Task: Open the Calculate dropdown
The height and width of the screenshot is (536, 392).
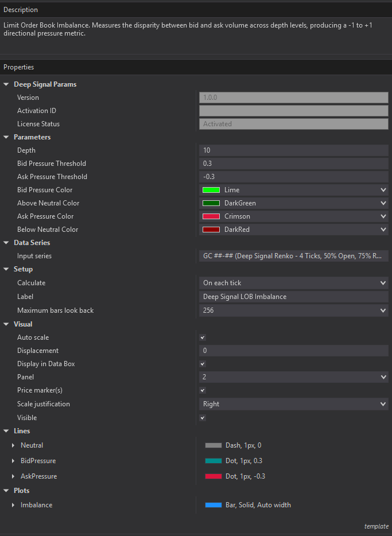Action: (383, 283)
